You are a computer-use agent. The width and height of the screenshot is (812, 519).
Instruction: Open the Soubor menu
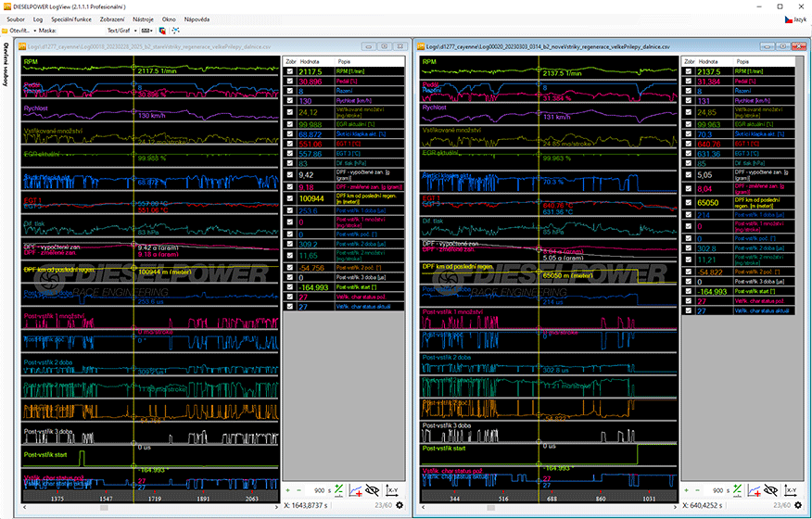click(16, 19)
